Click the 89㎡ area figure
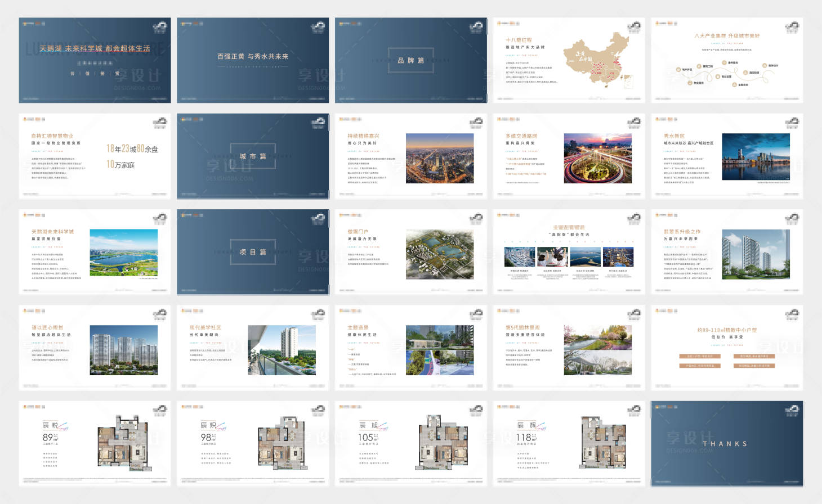822x504 pixels. tap(50, 437)
